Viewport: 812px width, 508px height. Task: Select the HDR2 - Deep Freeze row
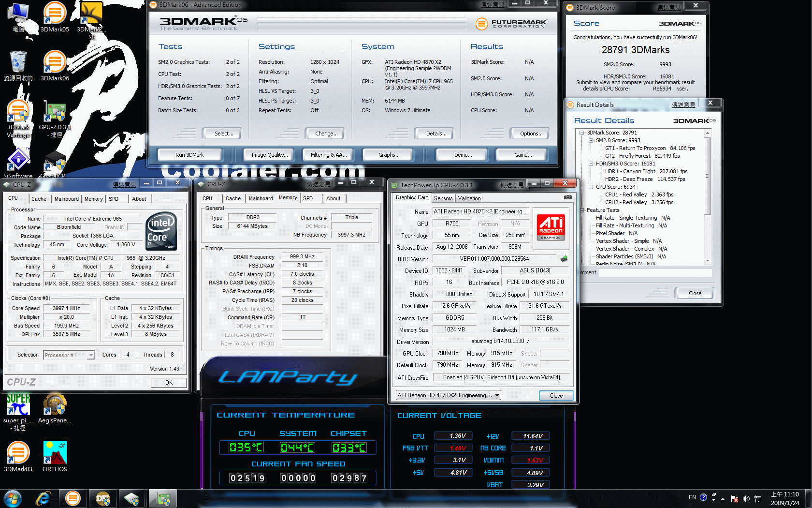(x=645, y=179)
